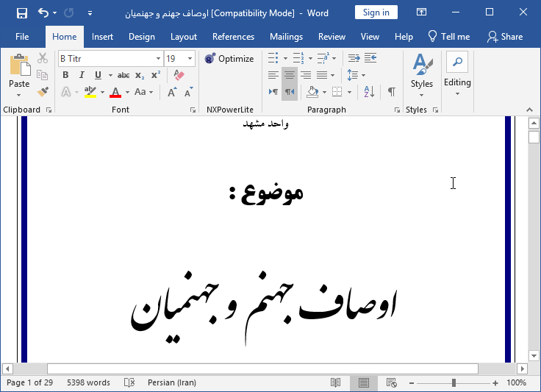Screen dimensions: 541x392
Task: Select the Format Painter brush
Action: tap(43, 92)
